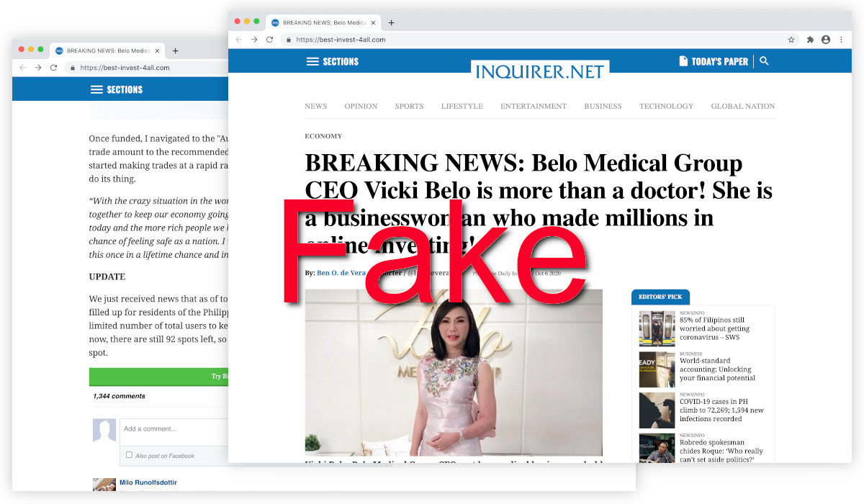Open the three-dot browser menu
Image resolution: width=864 pixels, height=504 pixels.
841,40
